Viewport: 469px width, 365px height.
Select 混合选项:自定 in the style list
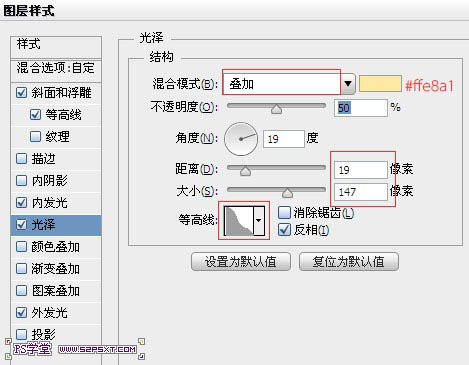(56, 71)
